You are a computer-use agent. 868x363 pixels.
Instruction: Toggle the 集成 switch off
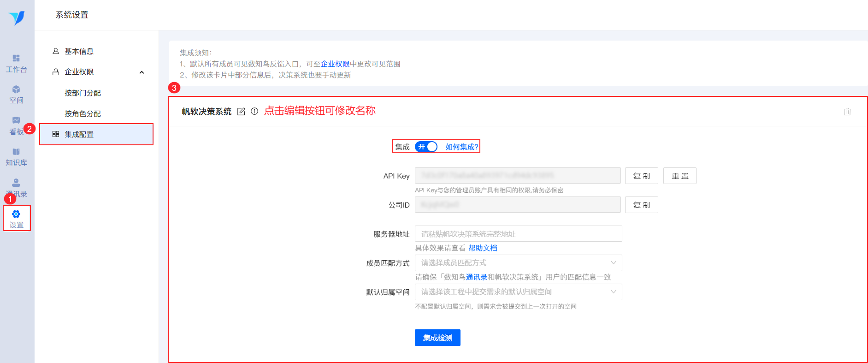click(426, 147)
